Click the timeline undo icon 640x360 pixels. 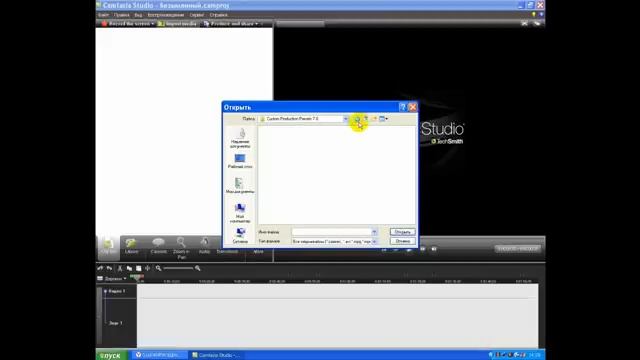(100, 268)
